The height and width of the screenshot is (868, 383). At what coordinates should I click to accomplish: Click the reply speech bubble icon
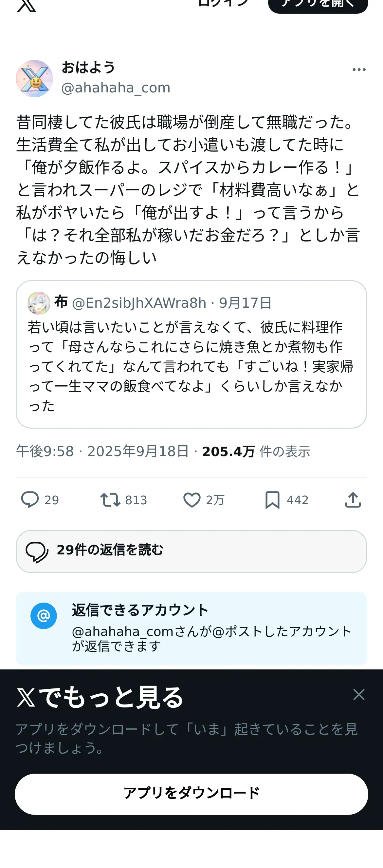pyautogui.click(x=30, y=499)
